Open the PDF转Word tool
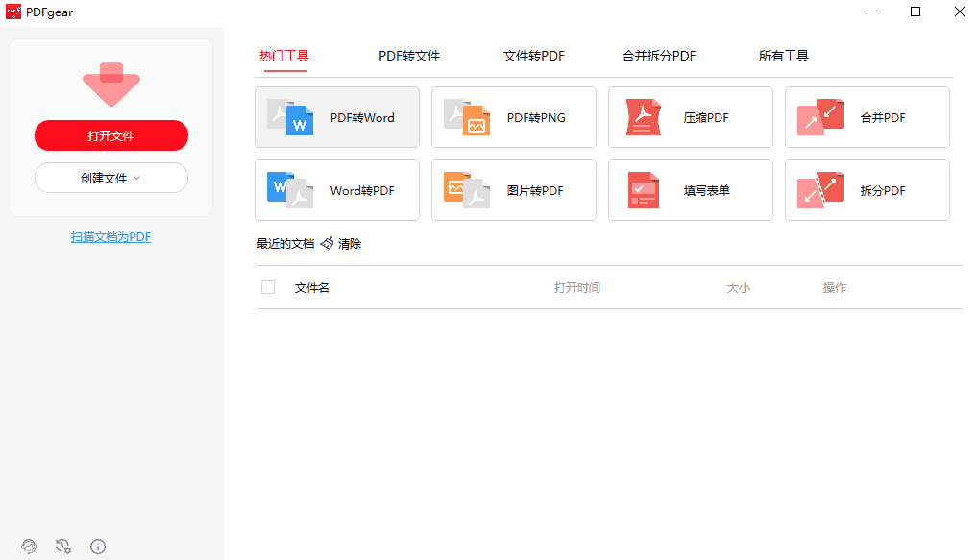This screenshot has height=560, width=978. click(336, 117)
